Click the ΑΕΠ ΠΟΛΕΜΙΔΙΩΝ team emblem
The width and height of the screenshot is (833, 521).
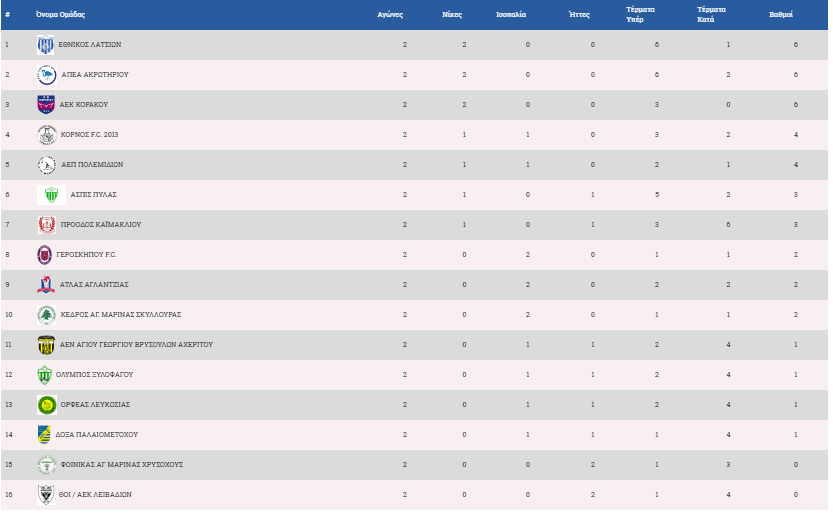[x=47, y=165]
